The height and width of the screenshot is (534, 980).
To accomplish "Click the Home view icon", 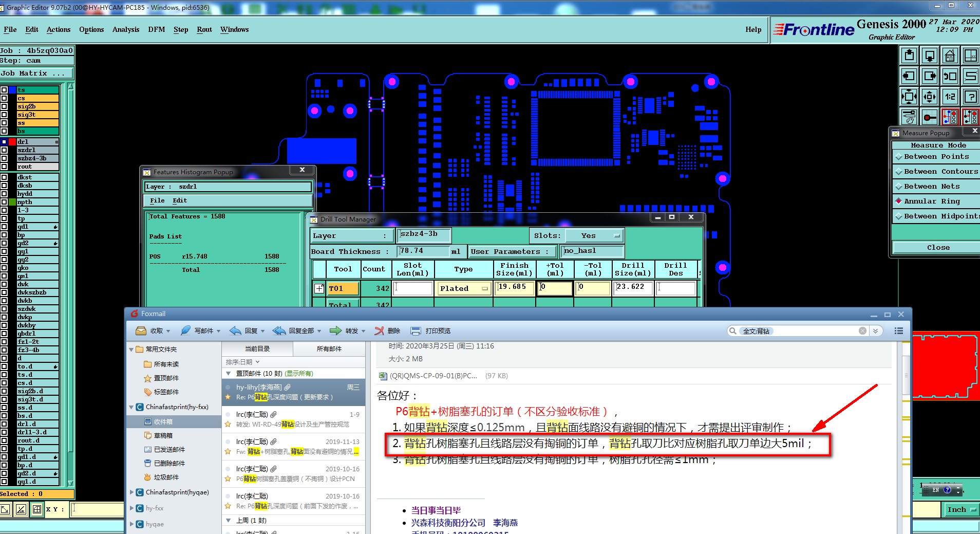I will 950,56.
